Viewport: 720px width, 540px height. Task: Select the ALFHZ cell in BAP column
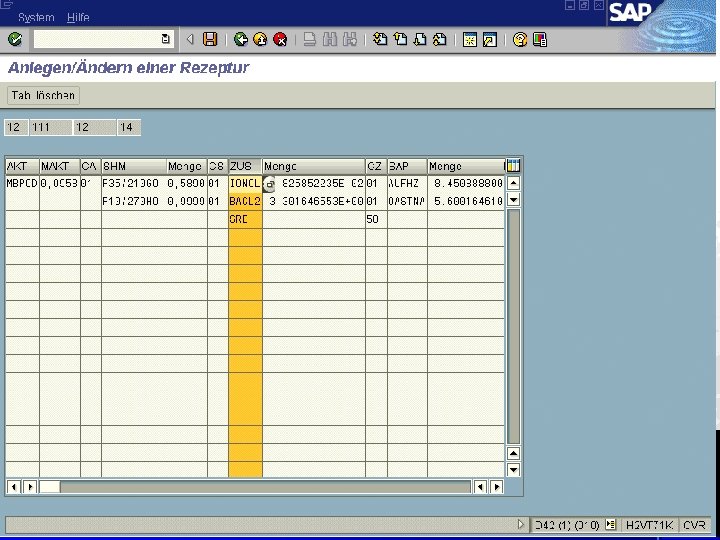click(407, 184)
